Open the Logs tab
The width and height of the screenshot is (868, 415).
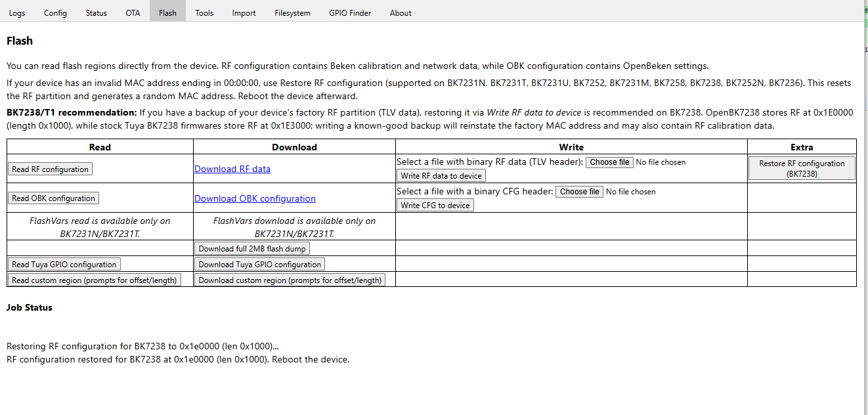17,12
